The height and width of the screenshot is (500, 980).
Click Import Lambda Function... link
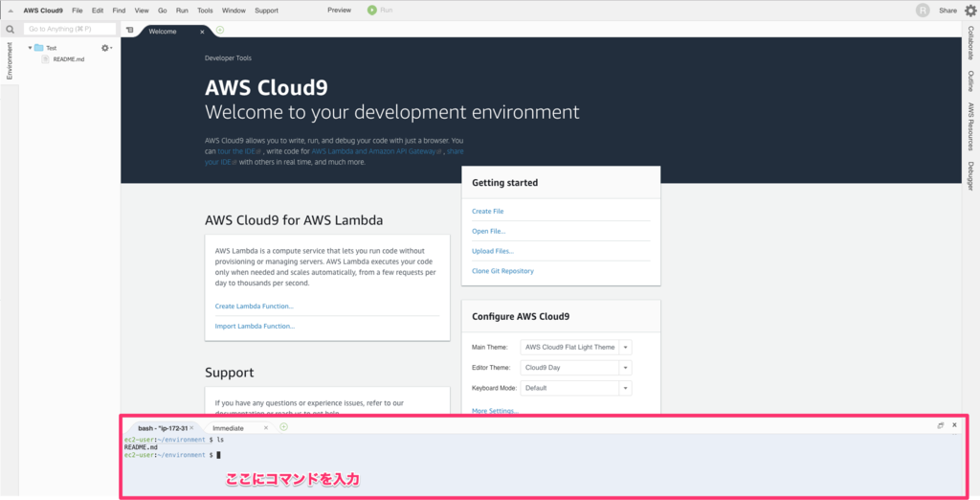255,326
